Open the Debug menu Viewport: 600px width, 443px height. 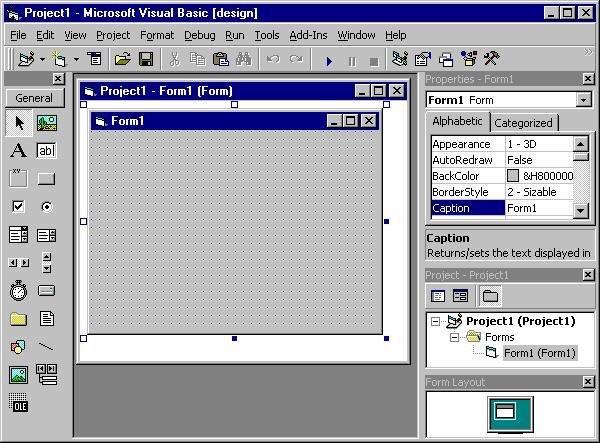pos(199,35)
